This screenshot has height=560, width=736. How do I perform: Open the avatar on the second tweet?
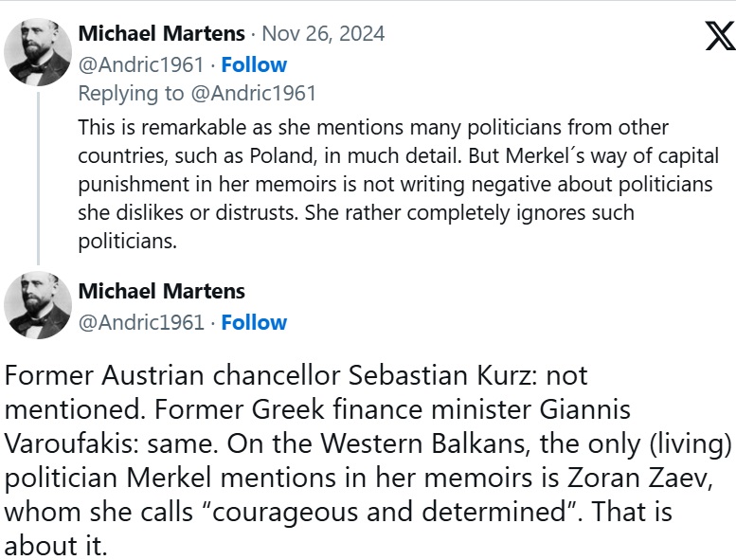[38, 307]
